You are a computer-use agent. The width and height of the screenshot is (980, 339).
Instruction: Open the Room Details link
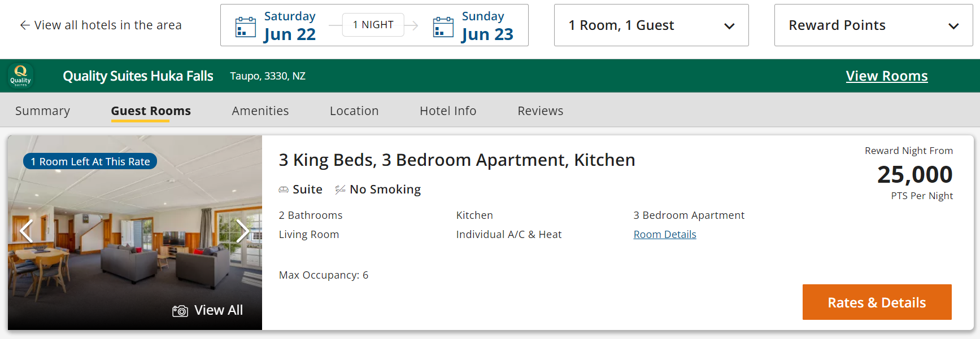(665, 234)
